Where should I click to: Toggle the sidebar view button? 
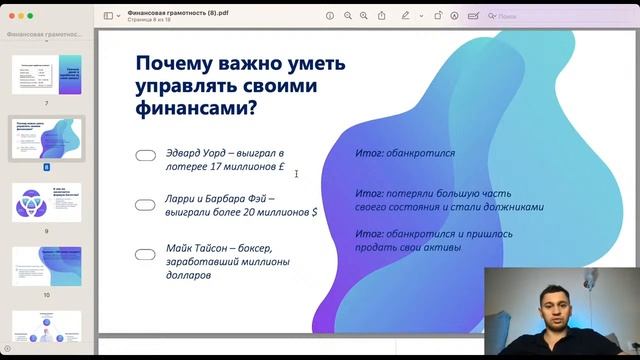click(x=108, y=16)
